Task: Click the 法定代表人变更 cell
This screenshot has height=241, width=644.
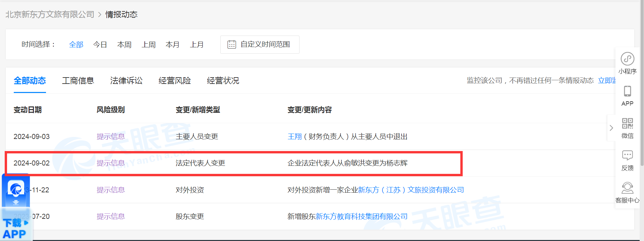Action: point(200,163)
